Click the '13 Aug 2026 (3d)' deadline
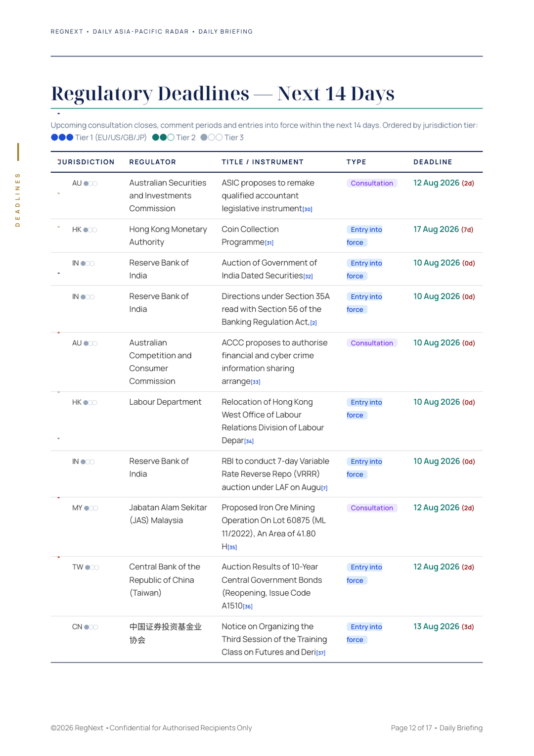The width and height of the screenshot is (534, 756). pos(444,626)
